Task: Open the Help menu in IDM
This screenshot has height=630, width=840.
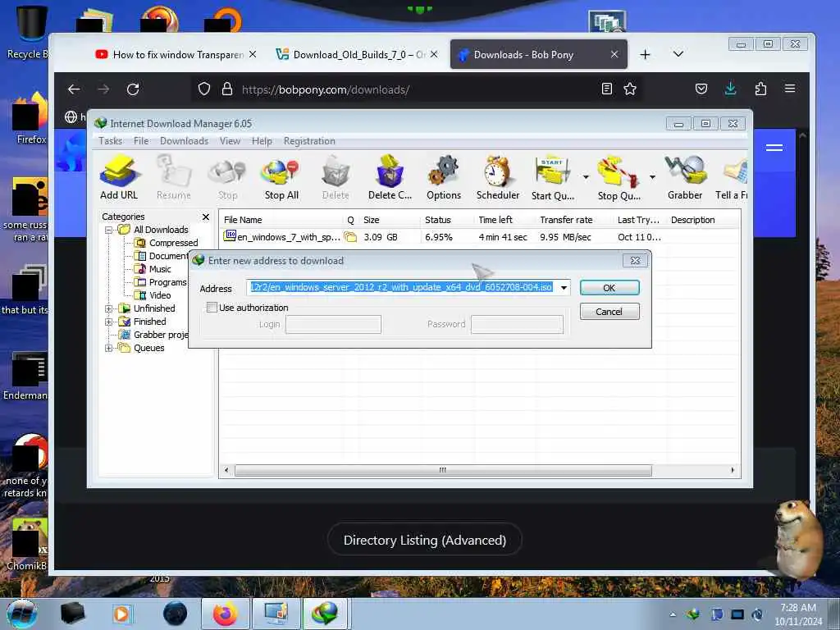Action: pos(262,141)
